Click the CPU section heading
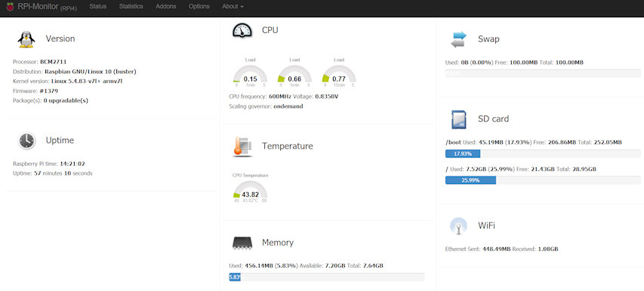Screen dimensions: 644x291 (x=270, y=30)
